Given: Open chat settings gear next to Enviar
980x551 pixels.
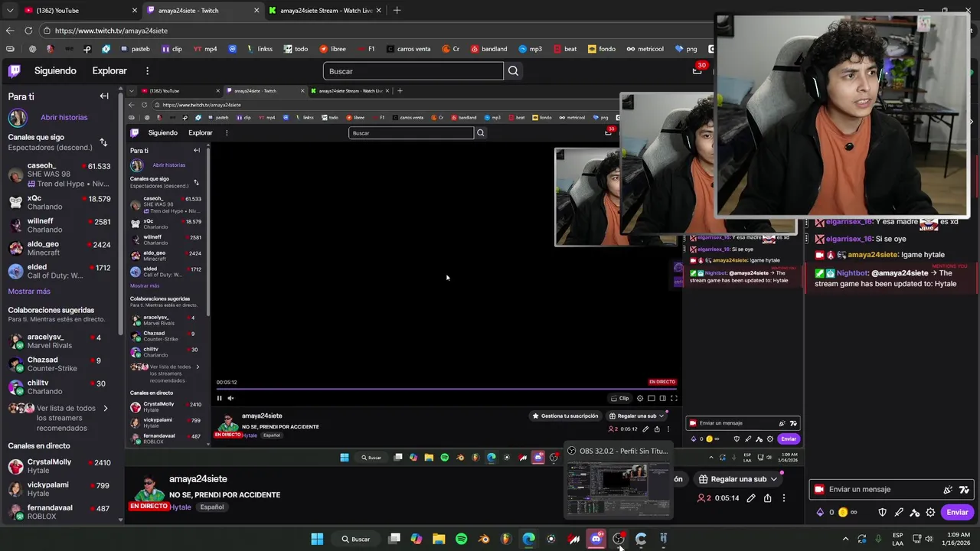Looking at the screenshot, I should tap(930, 513).
